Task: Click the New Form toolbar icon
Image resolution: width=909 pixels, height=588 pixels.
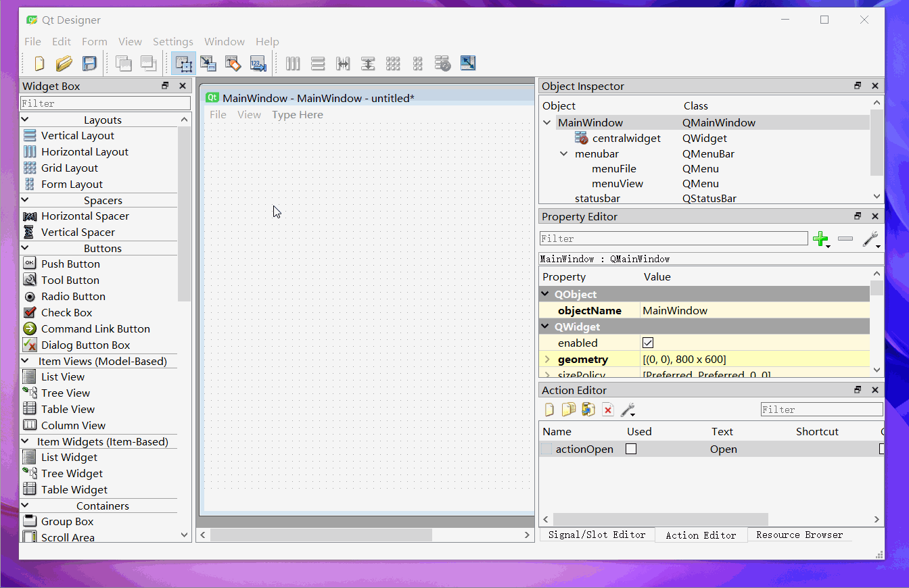Action: pos(39,64)
